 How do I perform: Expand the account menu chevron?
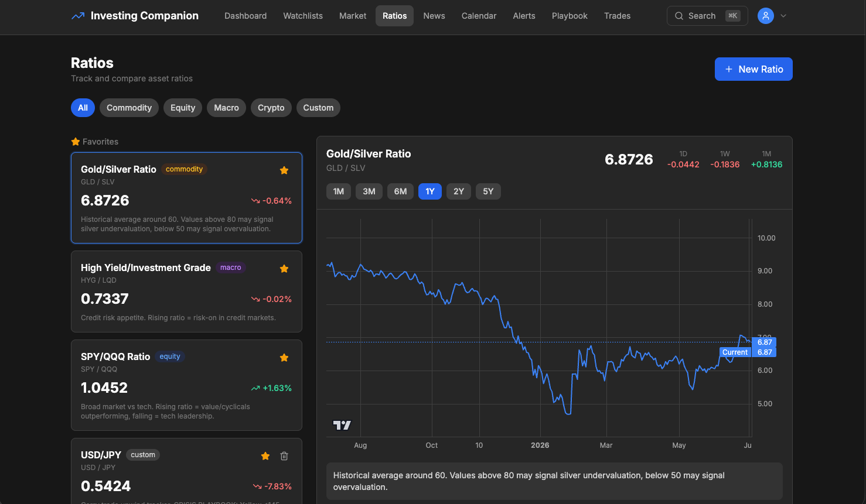point(783,16)
